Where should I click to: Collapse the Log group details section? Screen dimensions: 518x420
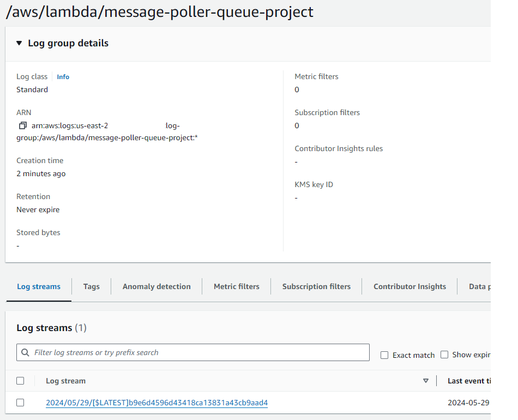pyautogui.click(x=19, y=43)
